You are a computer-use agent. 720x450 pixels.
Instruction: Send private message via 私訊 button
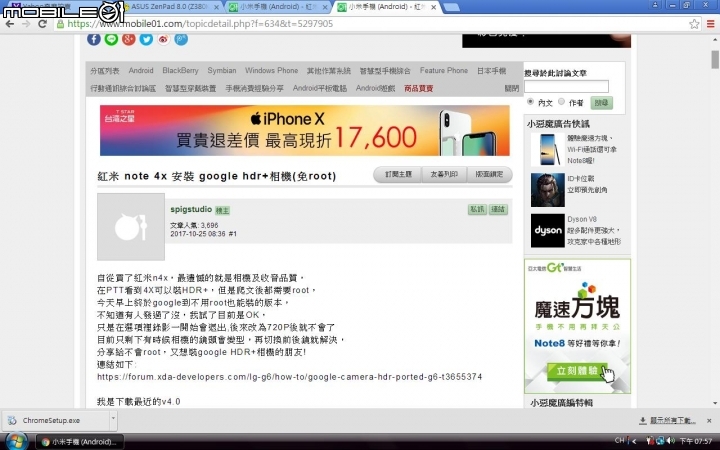(477, 209)
